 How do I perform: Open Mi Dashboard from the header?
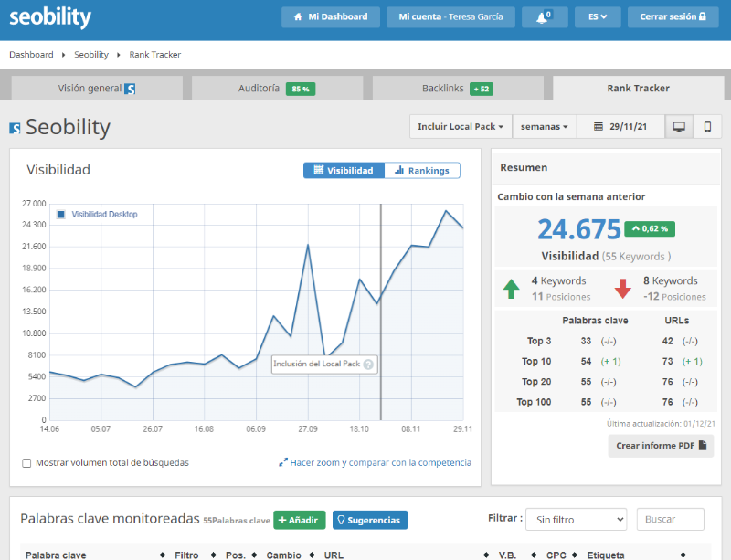tap(331, 17)
